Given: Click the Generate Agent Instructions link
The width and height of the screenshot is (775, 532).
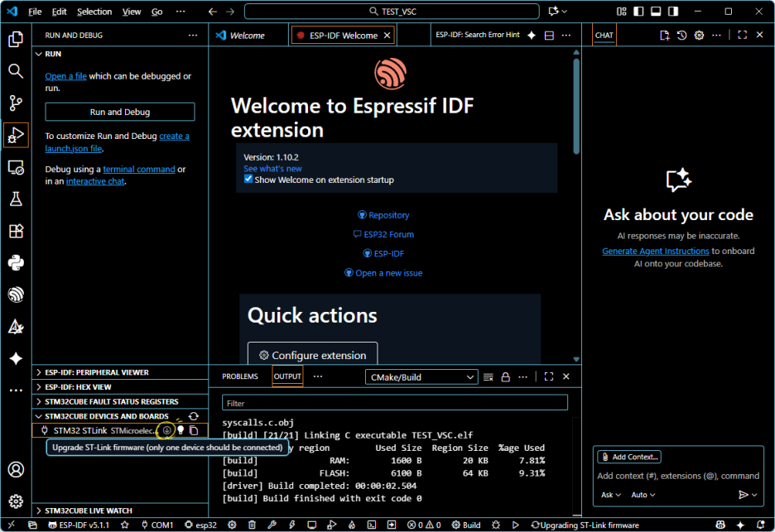Looking at the screenshot, I should click(656, 251).
